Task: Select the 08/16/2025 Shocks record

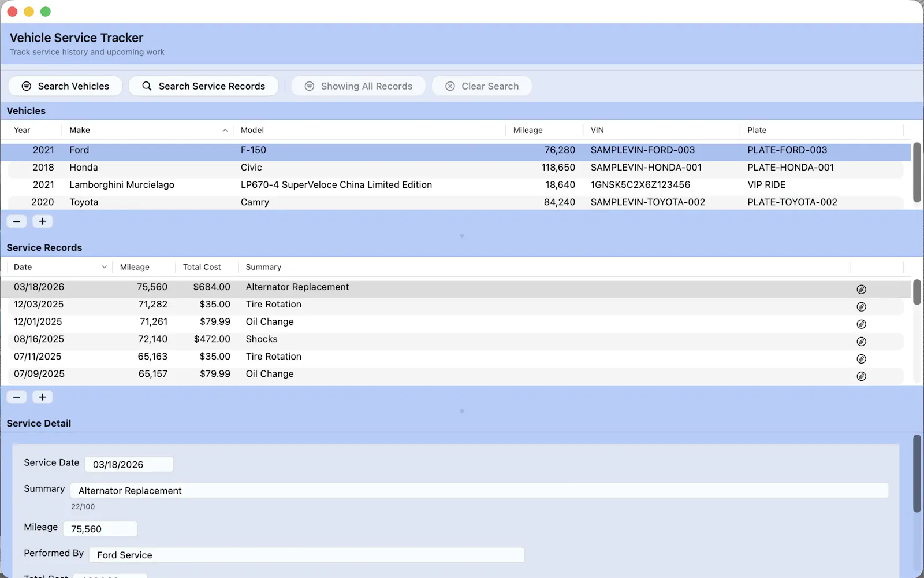Action: (x=455, y=339)
